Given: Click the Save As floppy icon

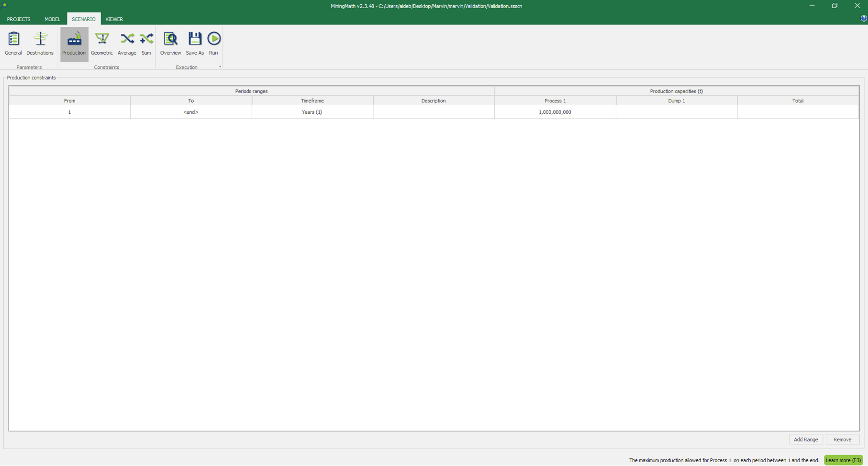Looking at the screenshot, I should (195, 44).
